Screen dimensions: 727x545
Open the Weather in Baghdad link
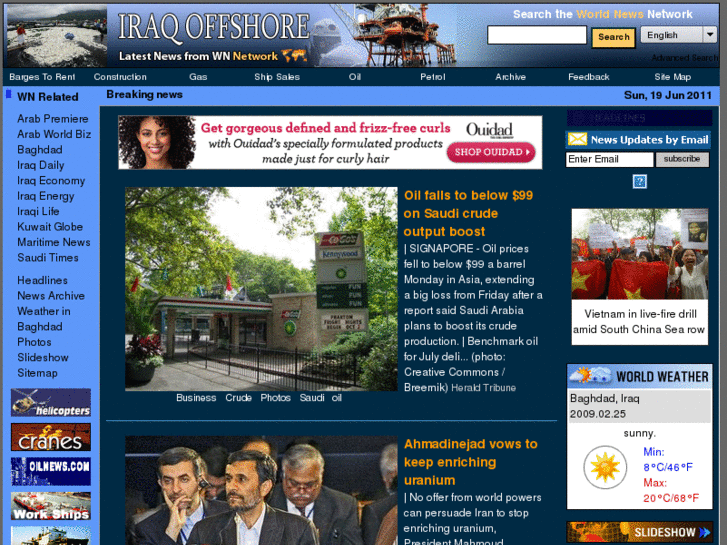click(x=44, y=319)
